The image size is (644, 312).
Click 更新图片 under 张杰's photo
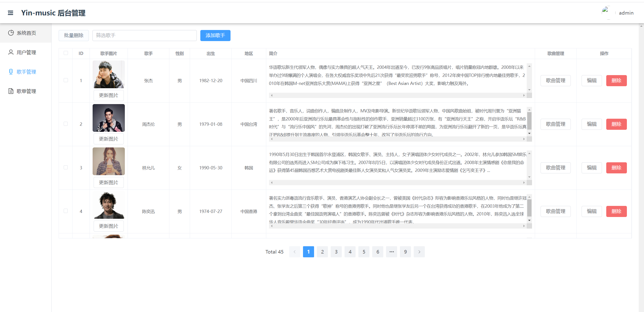(x=108, y=95)
